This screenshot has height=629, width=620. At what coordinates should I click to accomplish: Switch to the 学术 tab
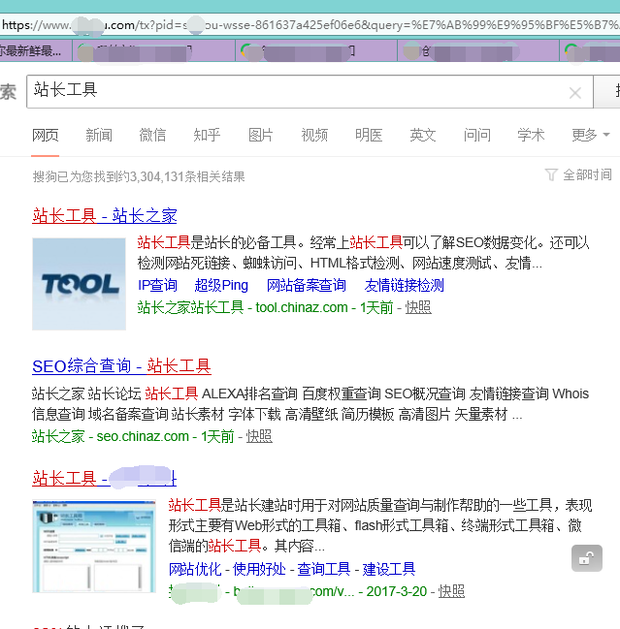(x=531, y=135)
